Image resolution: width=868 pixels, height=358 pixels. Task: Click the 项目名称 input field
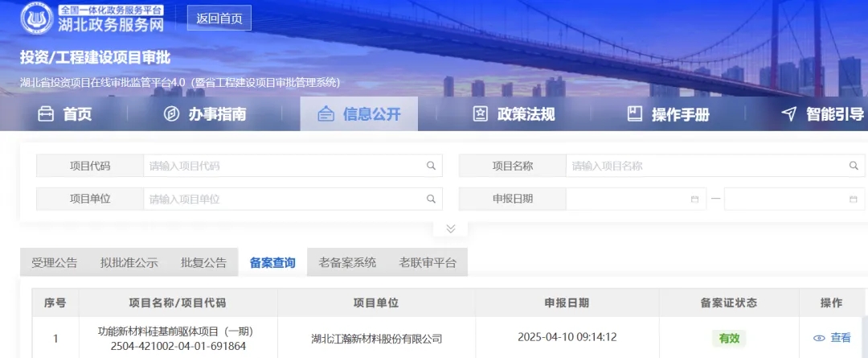click(x=715, y=166)
